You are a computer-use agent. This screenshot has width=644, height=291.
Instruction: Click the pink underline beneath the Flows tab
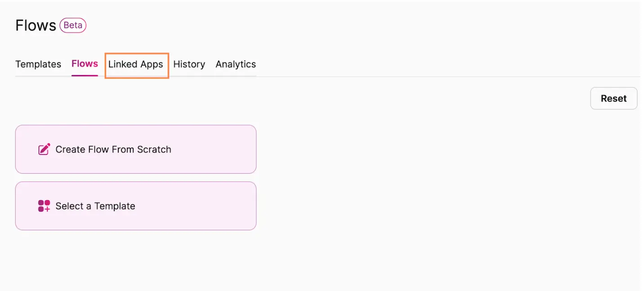[x=85, y=75]
